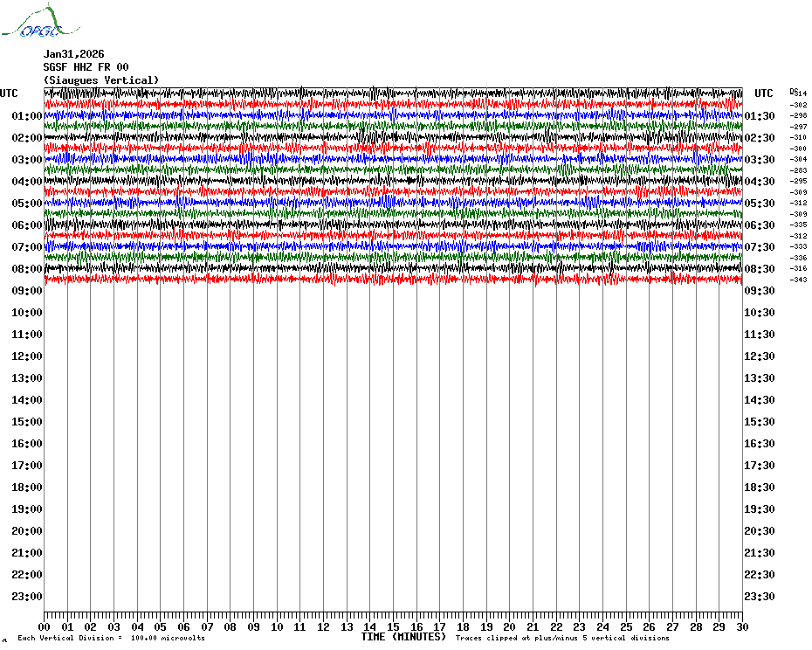The height and width of the screenshot is (650, 812).
Task: Click the 18:00 start-time label
Action: 27,487
